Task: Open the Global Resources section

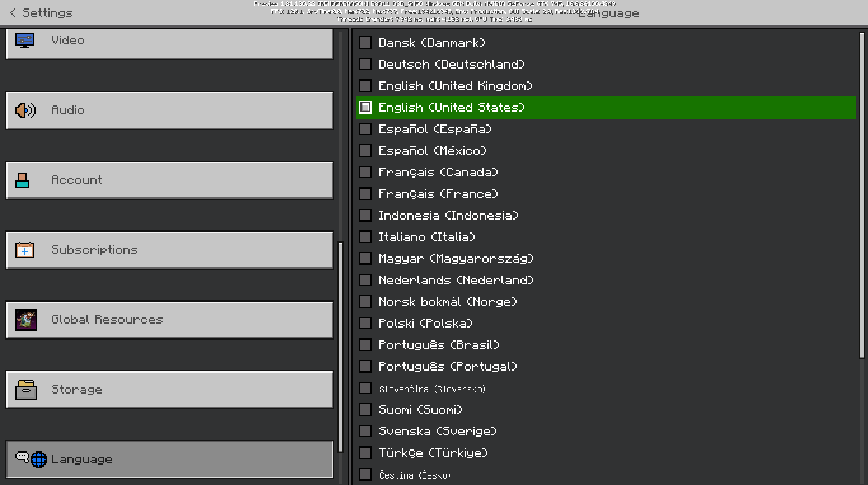Action: 170,320
